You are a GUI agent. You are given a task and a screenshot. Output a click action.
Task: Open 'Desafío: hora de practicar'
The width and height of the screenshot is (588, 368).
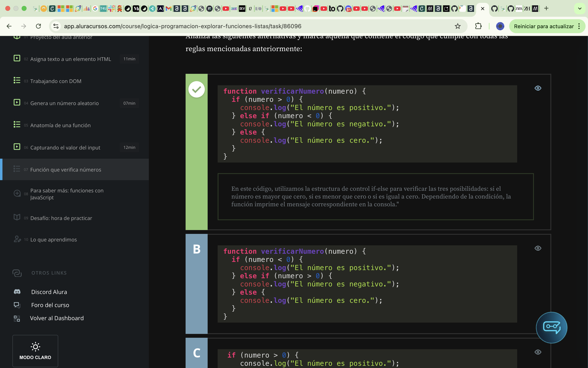(x=61, y=218)
